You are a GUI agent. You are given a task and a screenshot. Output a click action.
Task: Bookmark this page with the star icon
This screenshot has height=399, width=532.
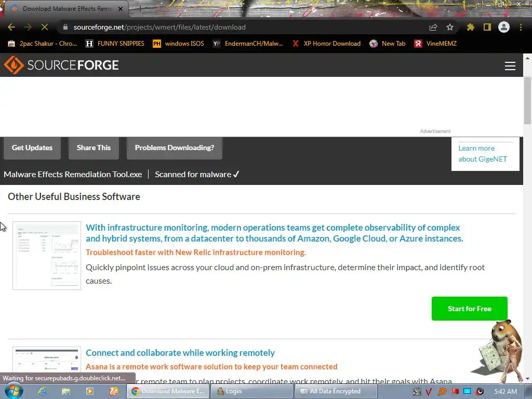tap(450, 27)
